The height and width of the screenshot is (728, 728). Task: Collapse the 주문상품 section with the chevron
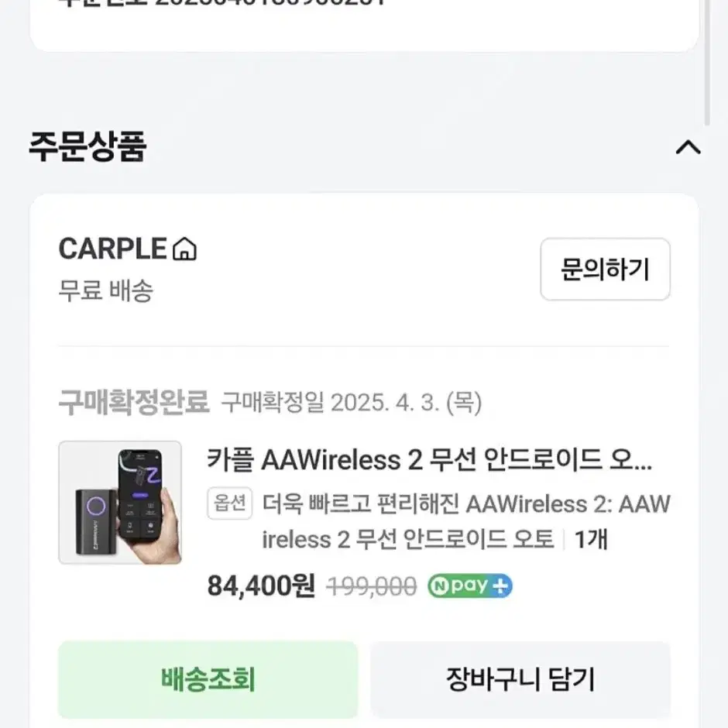point(686,146)
